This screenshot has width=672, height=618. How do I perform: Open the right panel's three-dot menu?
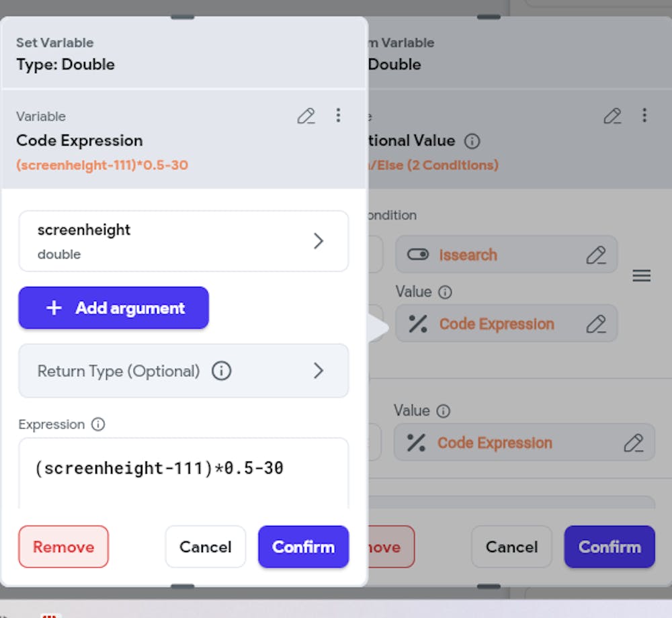[644, 116]
